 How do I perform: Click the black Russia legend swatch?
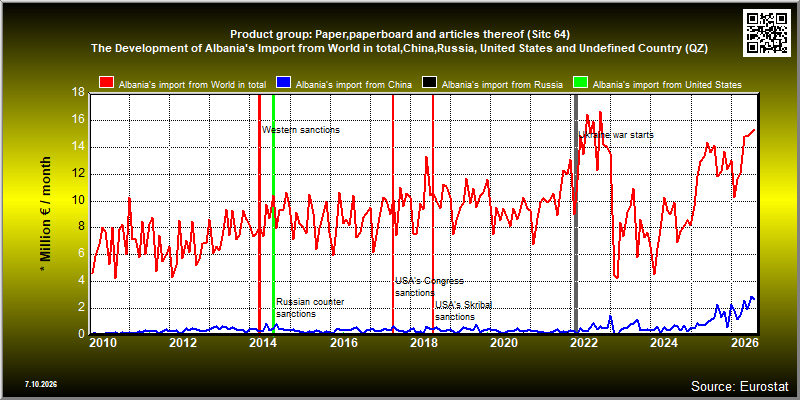click(429, 84)
